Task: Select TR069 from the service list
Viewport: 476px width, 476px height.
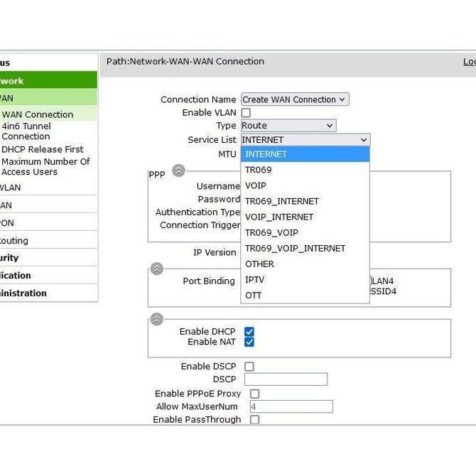Action: tap(259, 170)
